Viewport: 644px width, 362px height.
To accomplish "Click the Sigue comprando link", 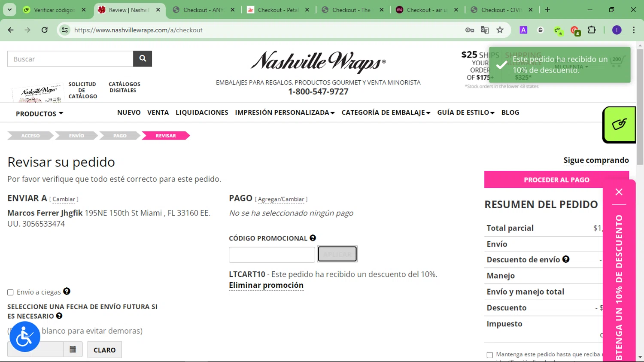I will tap(596, 160).
